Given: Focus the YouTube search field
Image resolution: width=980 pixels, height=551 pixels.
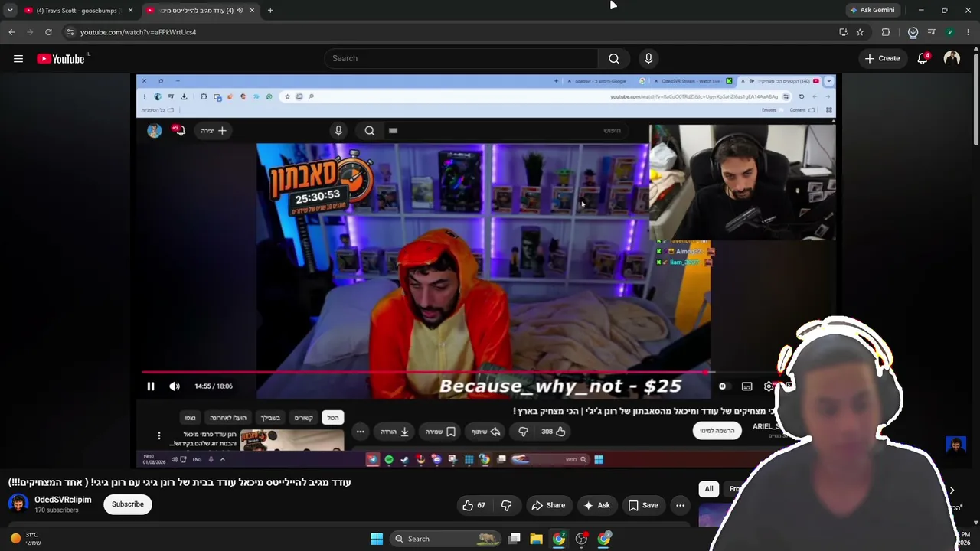Looking at the screenshot, I should click(x=461, y=59).
